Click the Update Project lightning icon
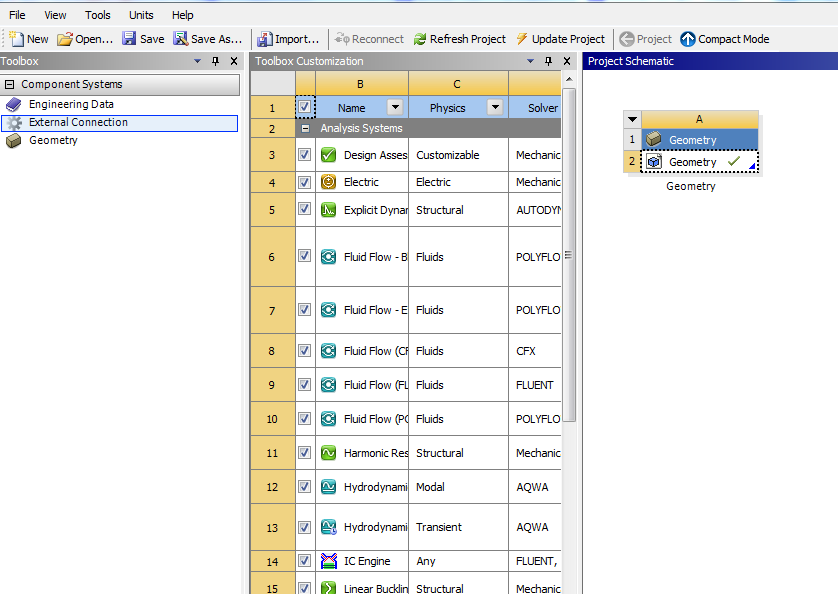Image resolution: width=838 pixels, height=594 pixels. coord(522,38)
